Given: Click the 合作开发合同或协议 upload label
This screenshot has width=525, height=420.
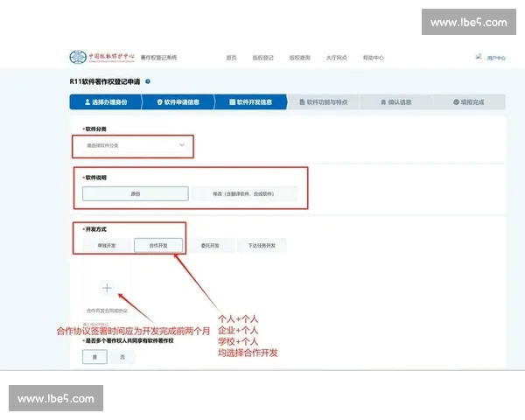Looking at the screenshot, I should [107, 311].
